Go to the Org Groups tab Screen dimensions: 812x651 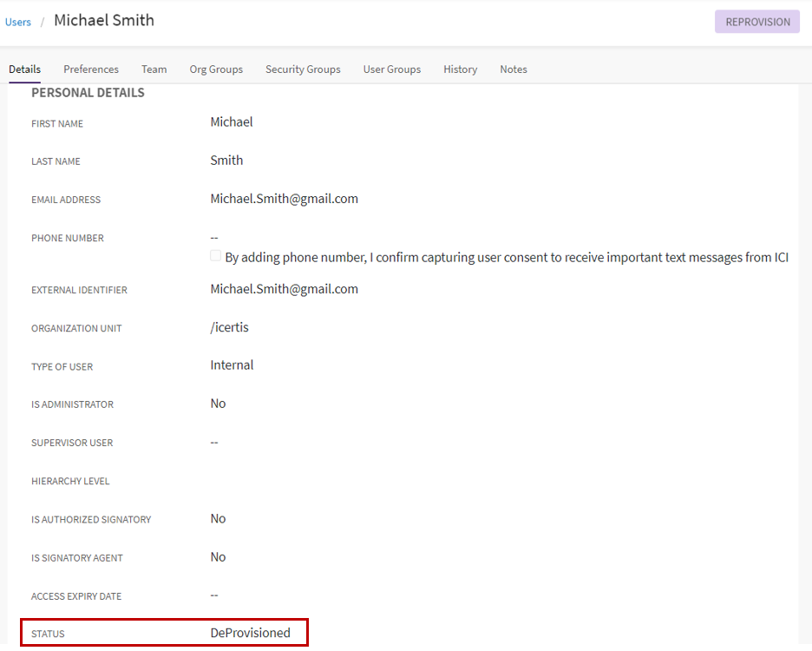click(216, 69)
